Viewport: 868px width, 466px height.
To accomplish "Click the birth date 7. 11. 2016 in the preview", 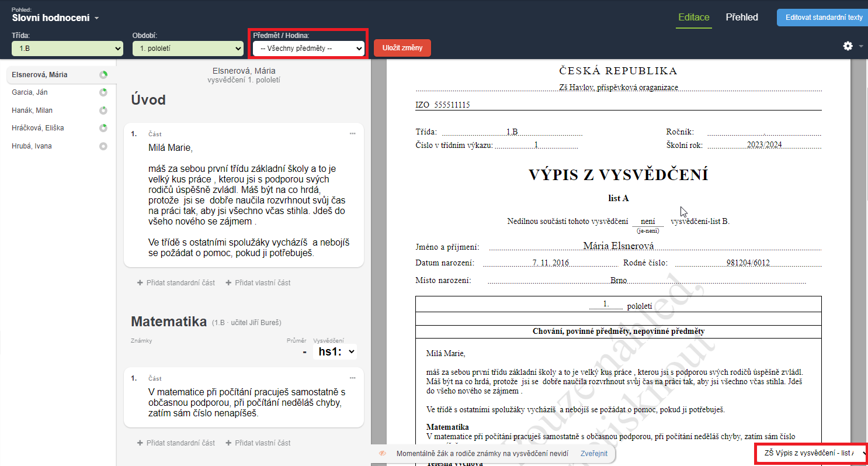I will pos(551,263).
